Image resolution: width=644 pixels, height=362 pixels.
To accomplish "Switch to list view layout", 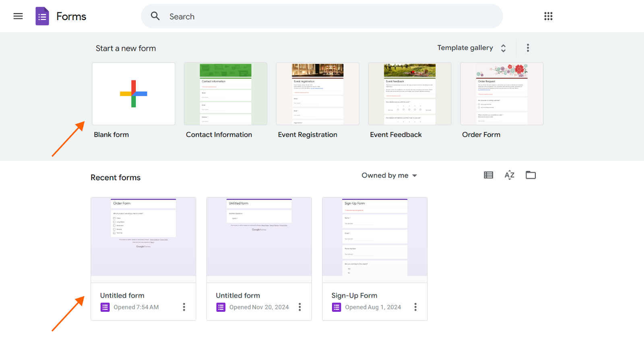I will [488, 175].
